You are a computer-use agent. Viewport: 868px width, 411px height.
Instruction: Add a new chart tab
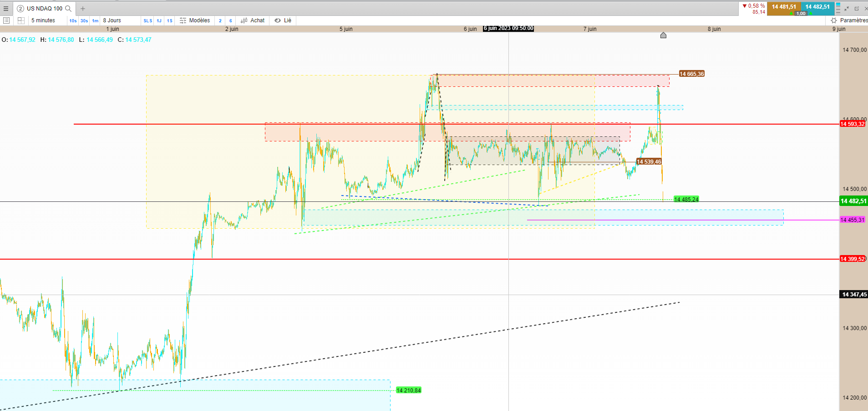click(83, 9)
